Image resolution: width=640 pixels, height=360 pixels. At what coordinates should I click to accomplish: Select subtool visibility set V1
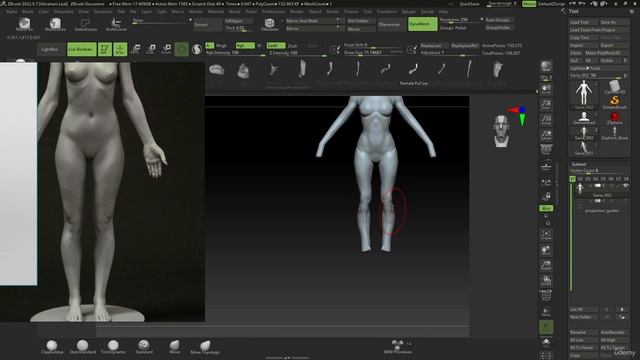coord(573,179)
